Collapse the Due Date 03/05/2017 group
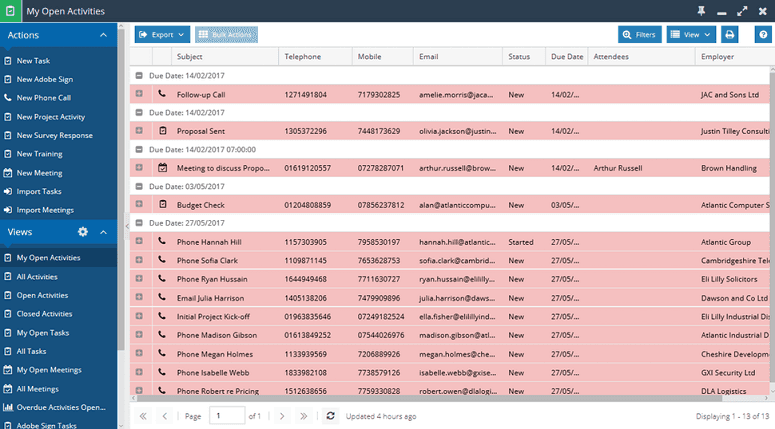775x429 pixels. pos(139,186)
